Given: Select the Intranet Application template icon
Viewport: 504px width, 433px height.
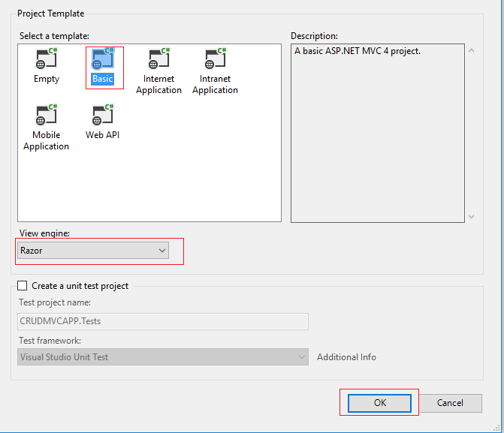Looking at the screenshot, I should tap(215, 59).
